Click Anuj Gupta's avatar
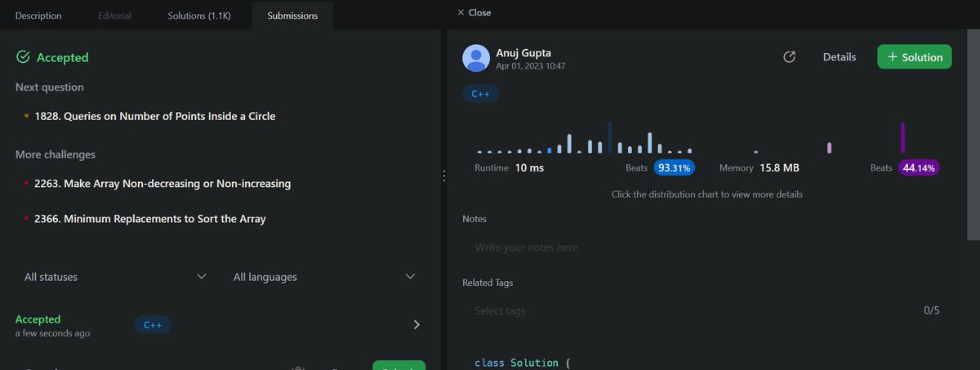 (476, 58)
